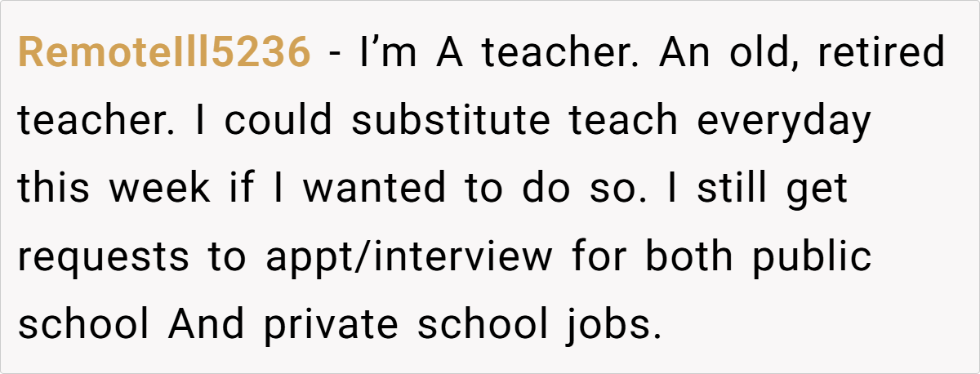Select the word "everyday"
Image resolution: width=980 pixels, height=374 pixels.
783,122
